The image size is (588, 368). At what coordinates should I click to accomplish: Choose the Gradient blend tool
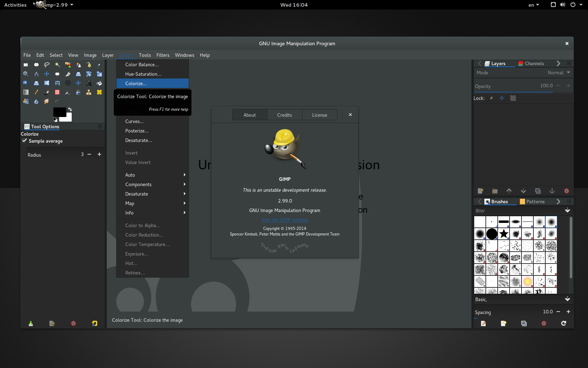click(x=26, y=92)
